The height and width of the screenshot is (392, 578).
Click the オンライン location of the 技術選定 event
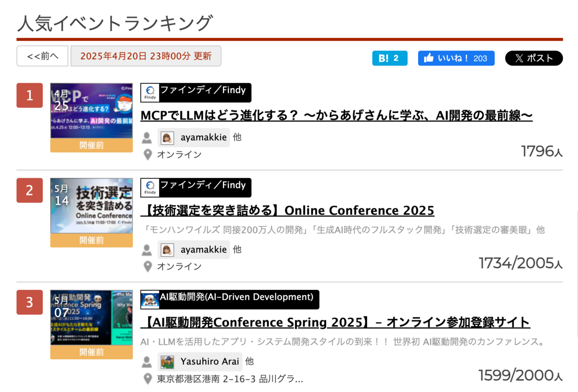pos(179,266)
